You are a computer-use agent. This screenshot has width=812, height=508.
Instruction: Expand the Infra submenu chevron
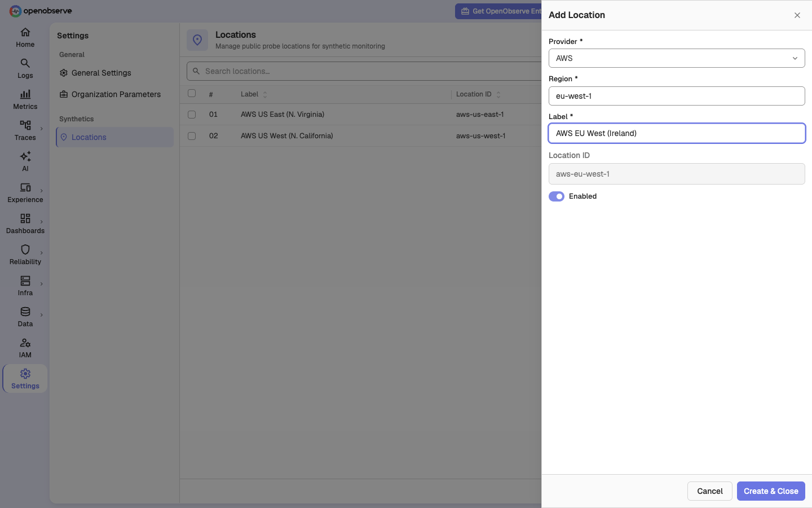42,284
